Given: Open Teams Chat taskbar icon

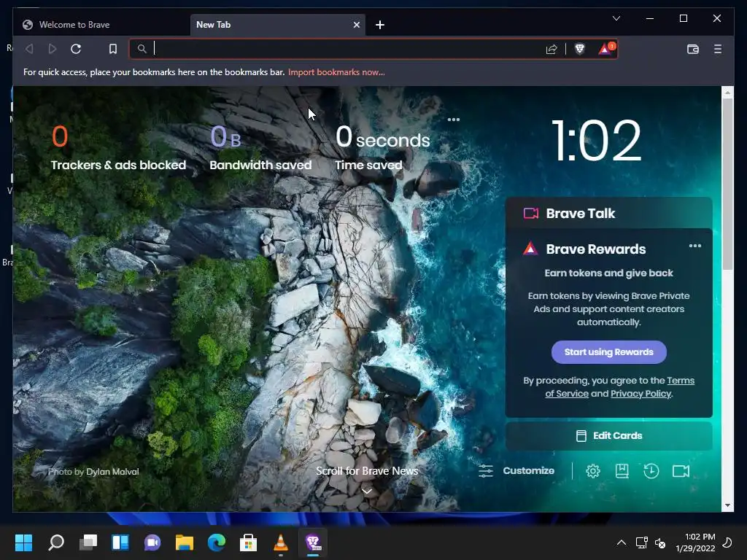Looking at the screenshot, I should tap(152, 542).
